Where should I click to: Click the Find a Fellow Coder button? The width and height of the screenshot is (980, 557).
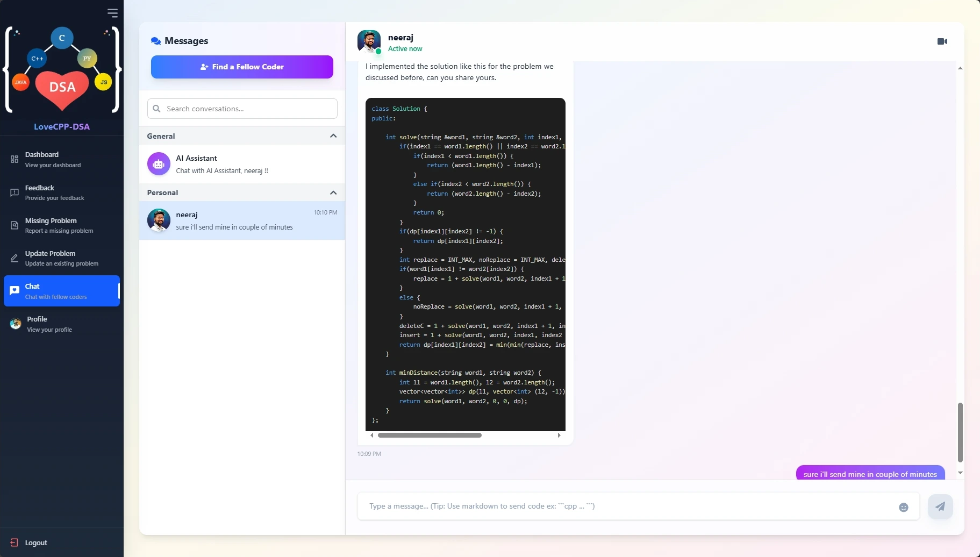(242, 66)
